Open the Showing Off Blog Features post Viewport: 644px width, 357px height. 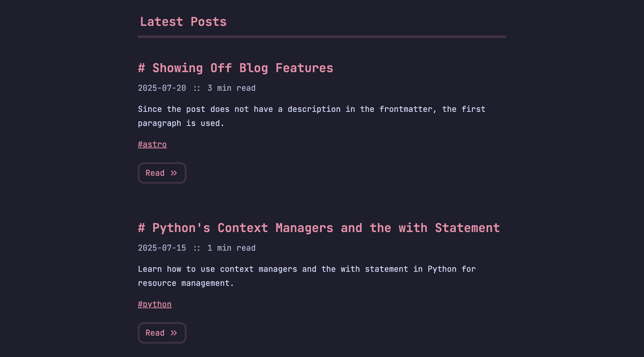click(x=243, y=68)
